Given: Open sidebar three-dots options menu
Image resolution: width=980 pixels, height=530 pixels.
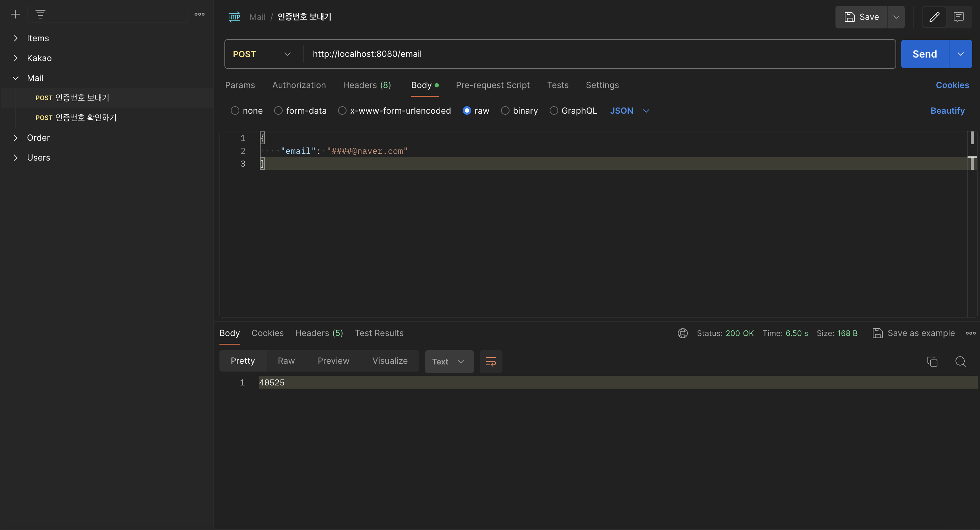Looking at the screenshot, I should pyautogui.click(x=199, y=15).
